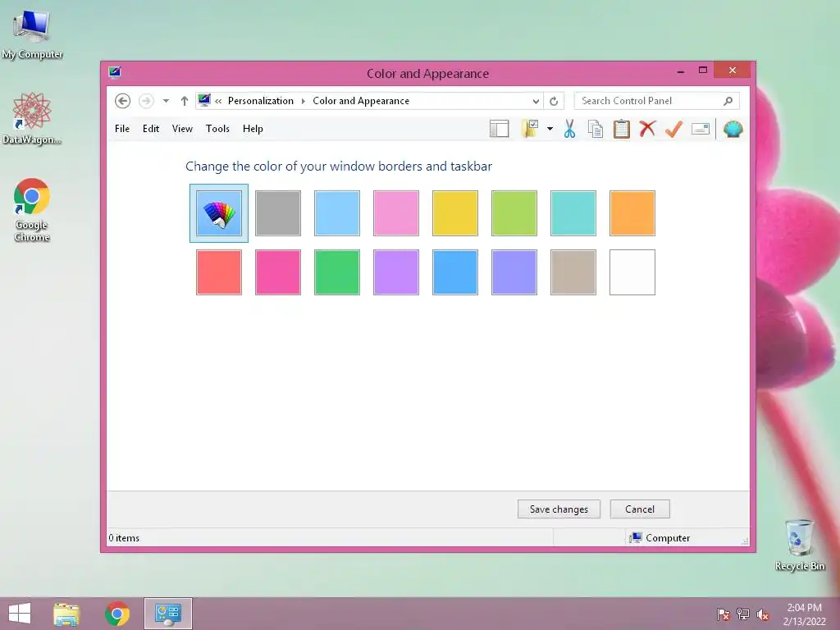Click the muted volume tray icon
The height and width of the screenshot is (630, 840).
(763, 614)
